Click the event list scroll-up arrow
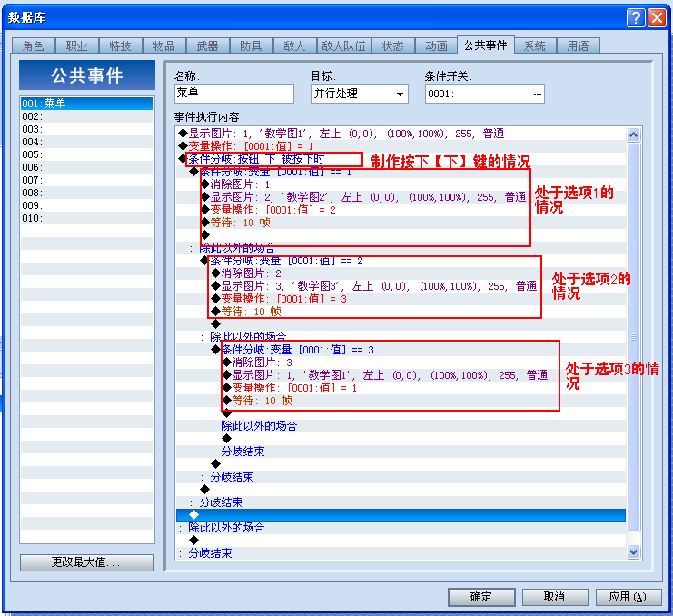Image resolution: width=673 pixels, height=616 pixels. tap(633, 134)
